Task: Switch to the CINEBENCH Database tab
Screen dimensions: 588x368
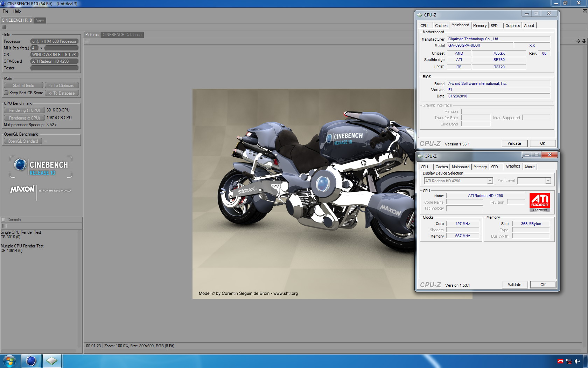Action: 122,35
